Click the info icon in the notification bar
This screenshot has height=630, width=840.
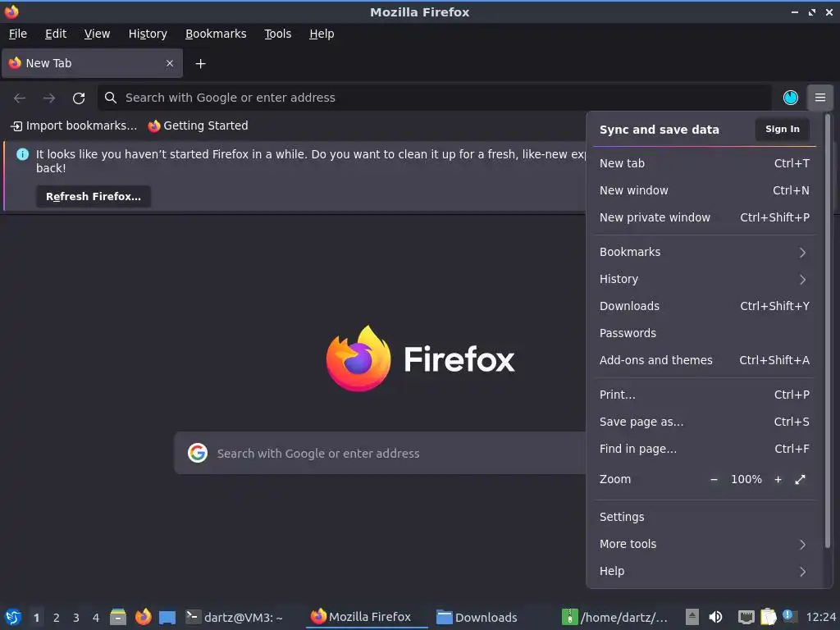click(22, 154)
